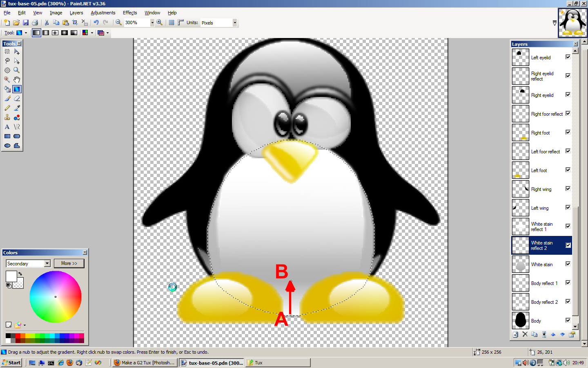Open the Windows Start button
588x368 pixels.
coord(11,363)
